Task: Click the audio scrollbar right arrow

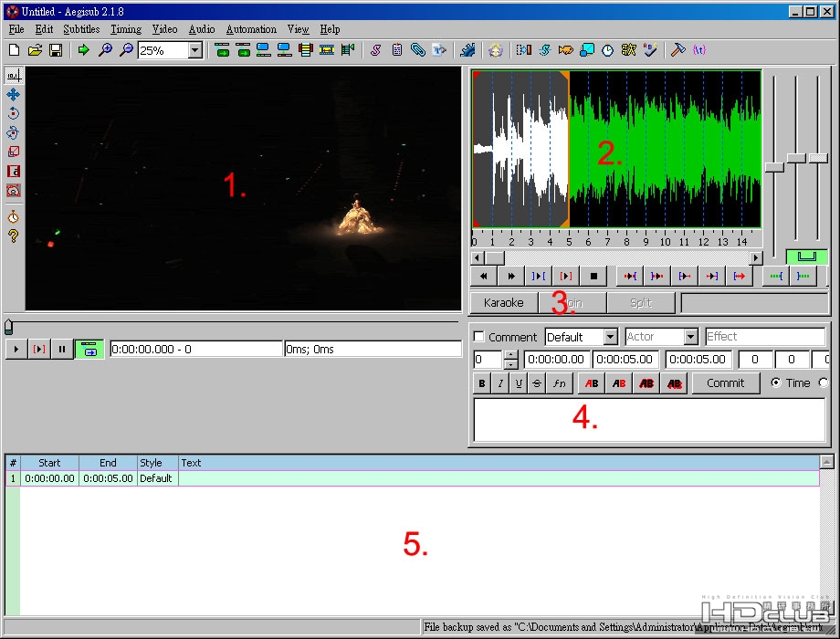Action: [x=755, y=257]
